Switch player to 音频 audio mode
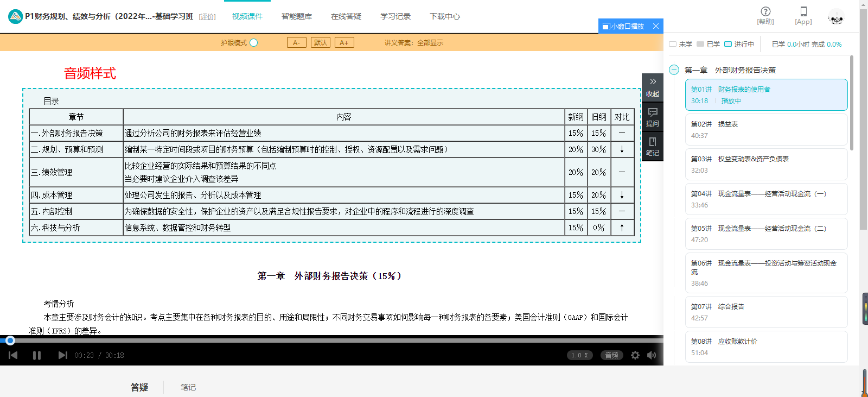Viewport: 868px width, 397px height. [612, 355]
